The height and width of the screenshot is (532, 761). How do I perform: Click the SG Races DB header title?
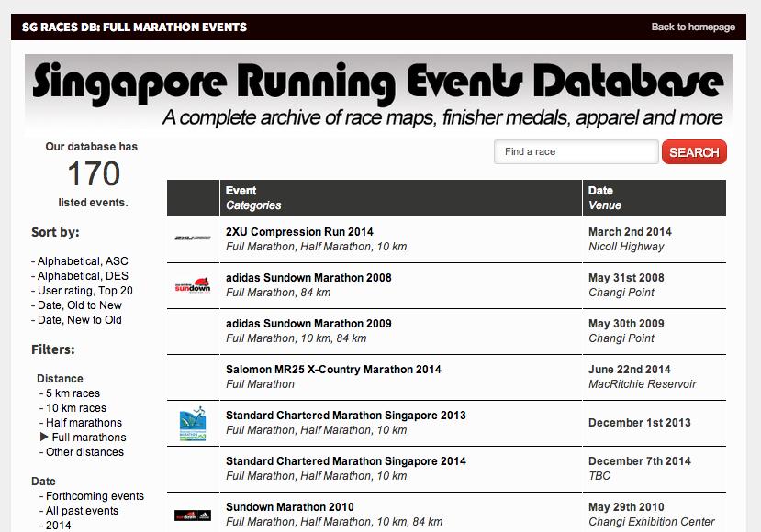(134, 28)
